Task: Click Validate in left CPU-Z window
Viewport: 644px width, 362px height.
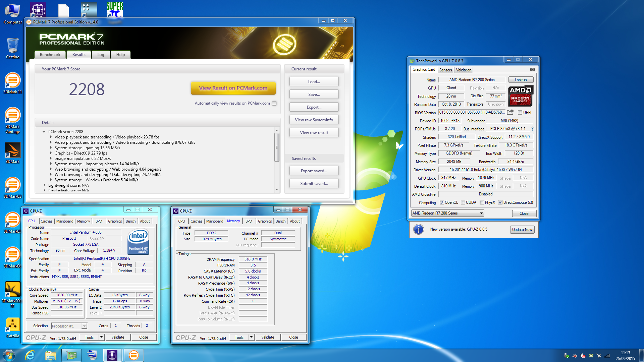Action: tap(118, 337)
